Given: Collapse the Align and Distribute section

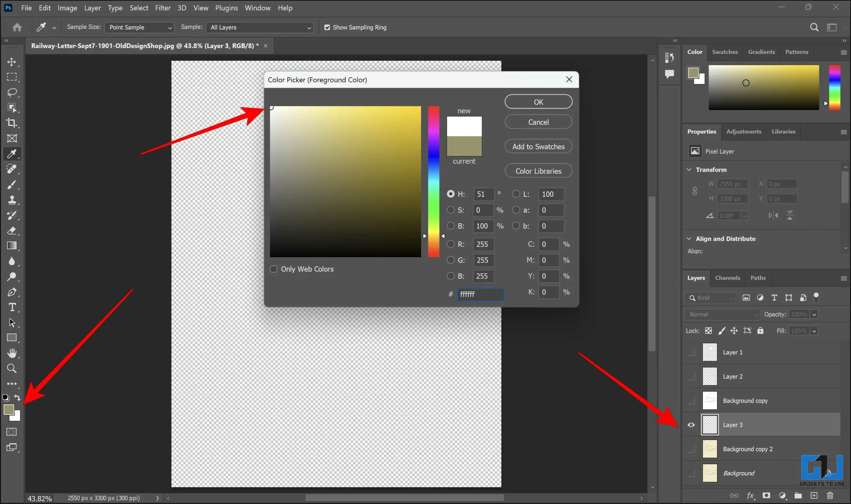Looking at the screenshot, I should tap(689, 239).
